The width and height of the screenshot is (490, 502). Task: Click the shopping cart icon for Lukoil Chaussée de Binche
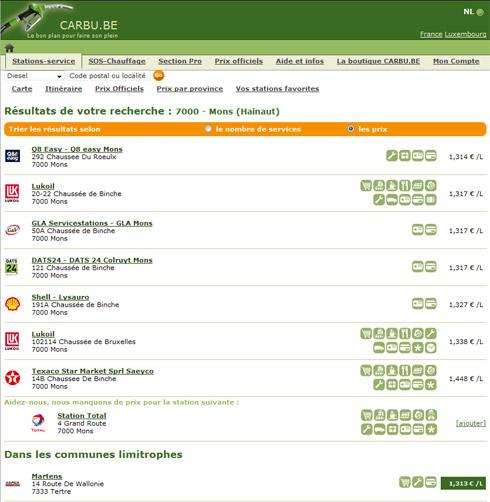coord(366,186)
